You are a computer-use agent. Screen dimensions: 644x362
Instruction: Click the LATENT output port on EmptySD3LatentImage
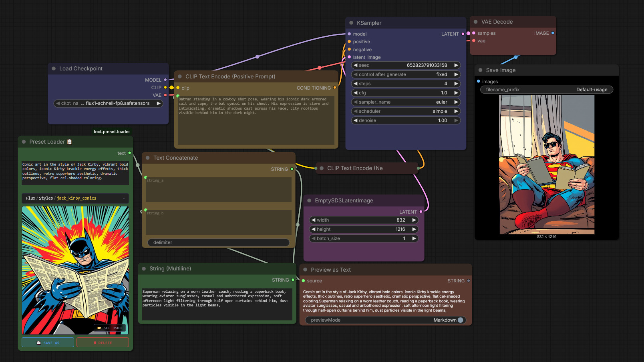pyautogui.click(x=421, y=212)
